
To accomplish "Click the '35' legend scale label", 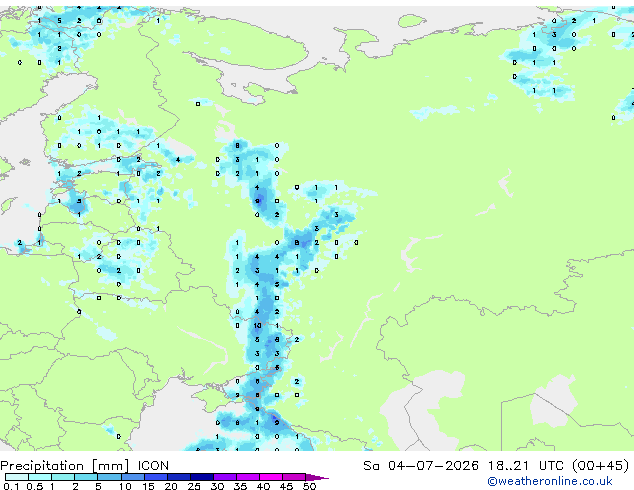I will point(240,486).
